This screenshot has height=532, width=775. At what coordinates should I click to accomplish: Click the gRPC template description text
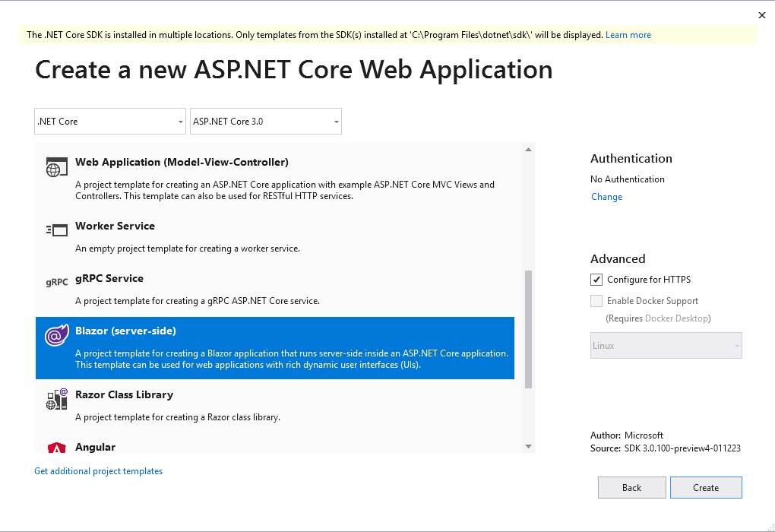[198, 301]
